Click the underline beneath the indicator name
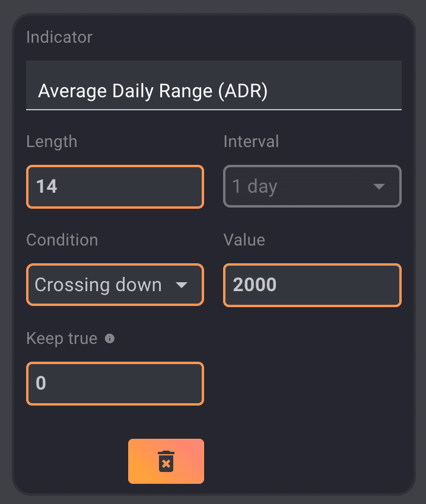 [x=214, y=110]
